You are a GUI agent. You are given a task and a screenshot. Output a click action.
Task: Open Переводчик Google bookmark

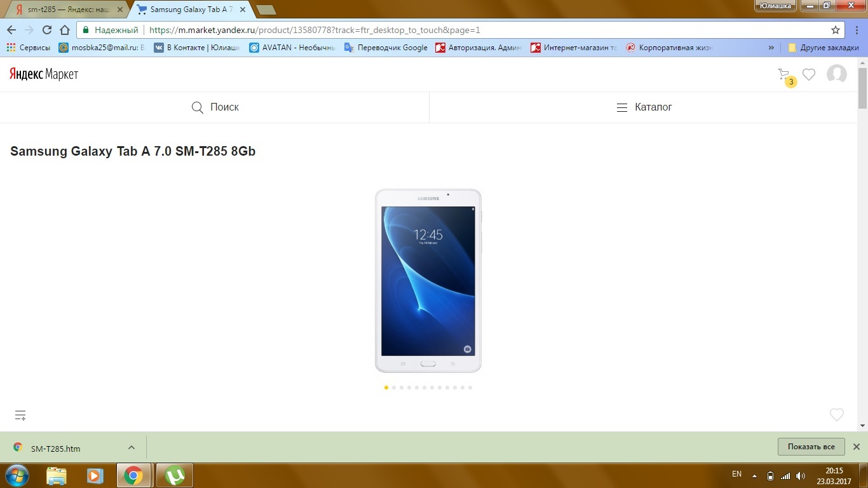[x=386, y=48]
